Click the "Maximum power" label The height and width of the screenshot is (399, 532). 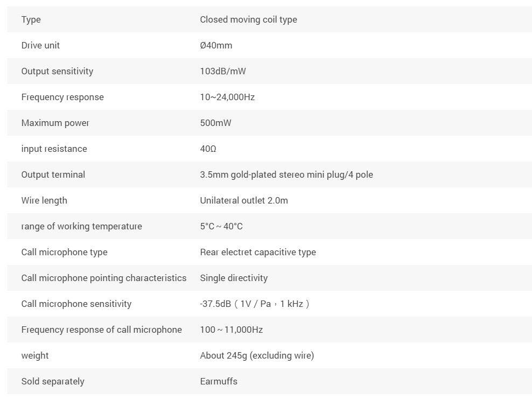pyautogui.click(x=55, y=123)
